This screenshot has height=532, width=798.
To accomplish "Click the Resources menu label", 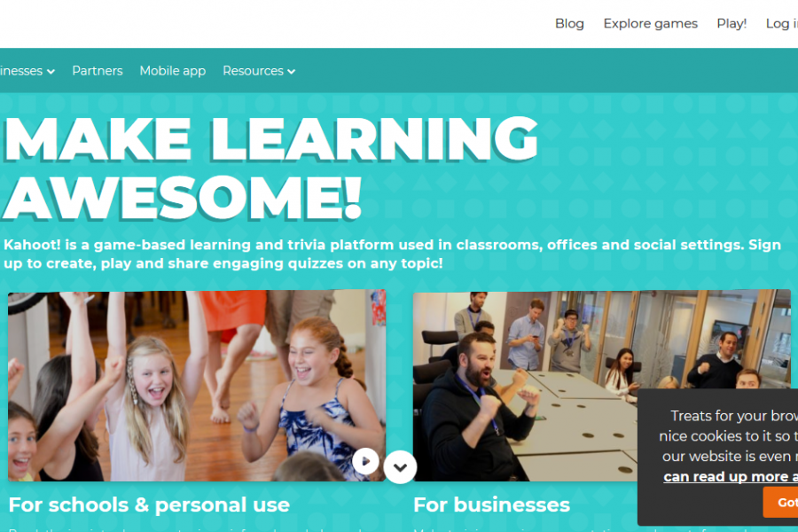I will coord(253,71).
